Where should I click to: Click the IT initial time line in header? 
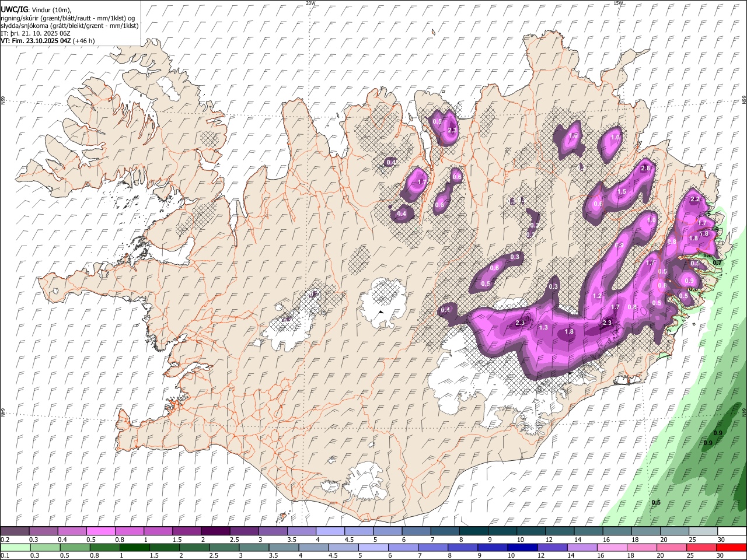pyautogui.click(x=36, y=33)
